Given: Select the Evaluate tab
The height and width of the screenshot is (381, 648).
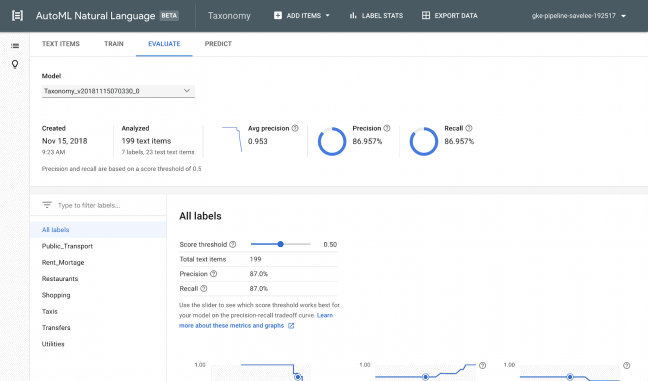Looking at the screenshot, I should (164, 44).
